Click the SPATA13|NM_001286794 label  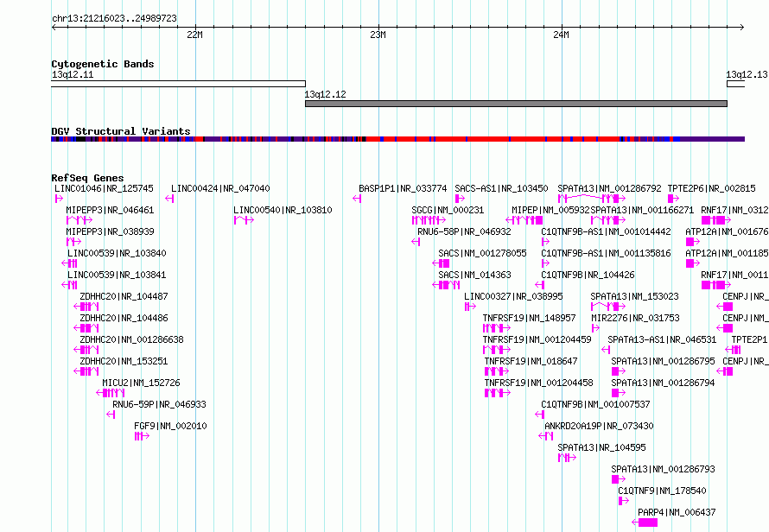[663, 383]
